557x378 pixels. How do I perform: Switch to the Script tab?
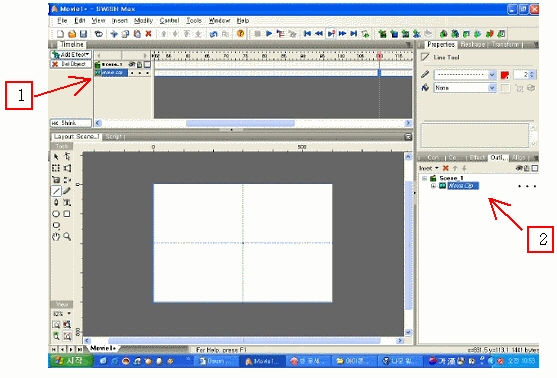(x=114, y=137)
